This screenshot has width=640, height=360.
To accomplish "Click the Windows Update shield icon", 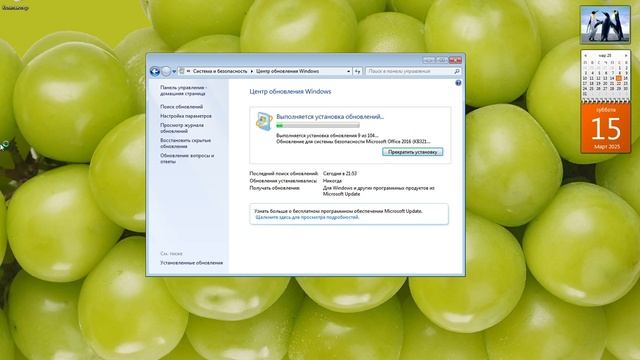I will click(264, 121).
